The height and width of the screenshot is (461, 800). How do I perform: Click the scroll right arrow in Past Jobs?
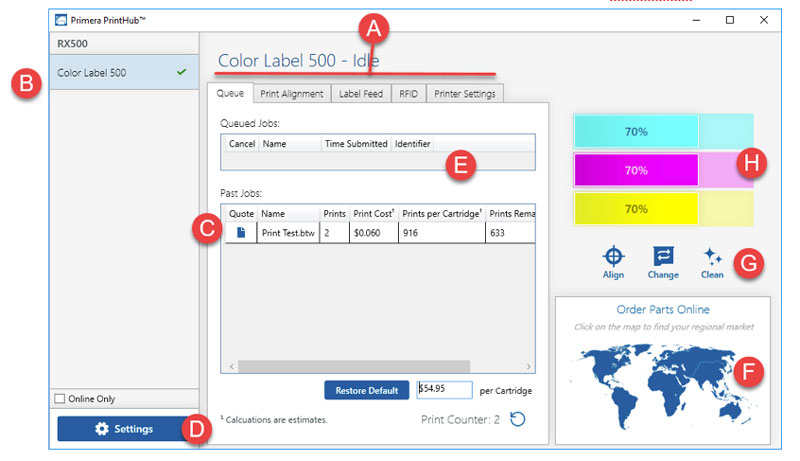[x=528, y=366]
